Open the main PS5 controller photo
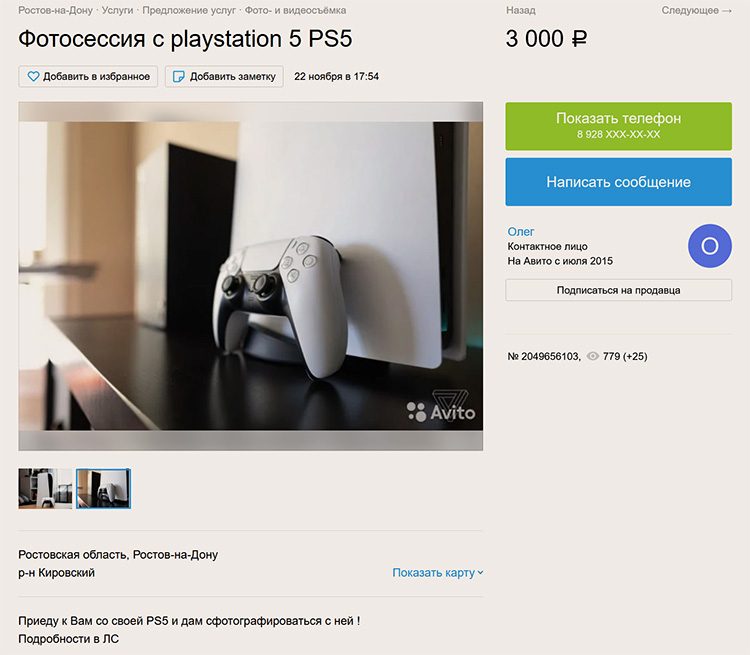Image resolution: width=750 pixels, height=655 pixels. click(251, 276)
